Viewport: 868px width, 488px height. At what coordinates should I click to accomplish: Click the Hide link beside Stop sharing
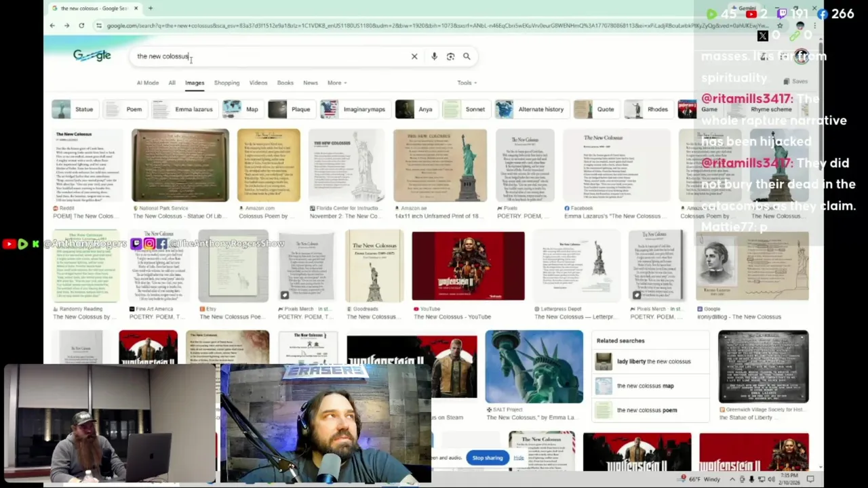[x=519, y=457]
